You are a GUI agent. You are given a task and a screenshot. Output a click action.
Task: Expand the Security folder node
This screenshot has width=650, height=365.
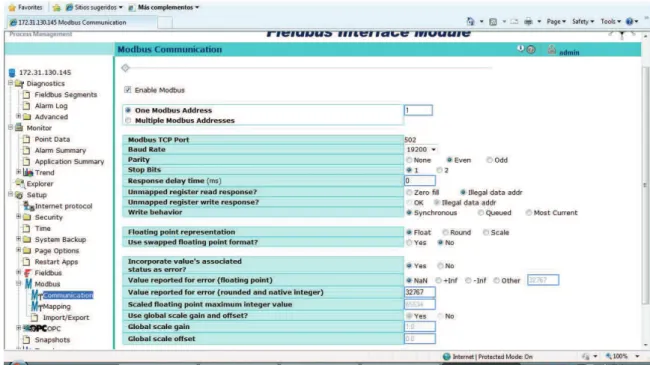pyautogui.click(x=18, y=217)
